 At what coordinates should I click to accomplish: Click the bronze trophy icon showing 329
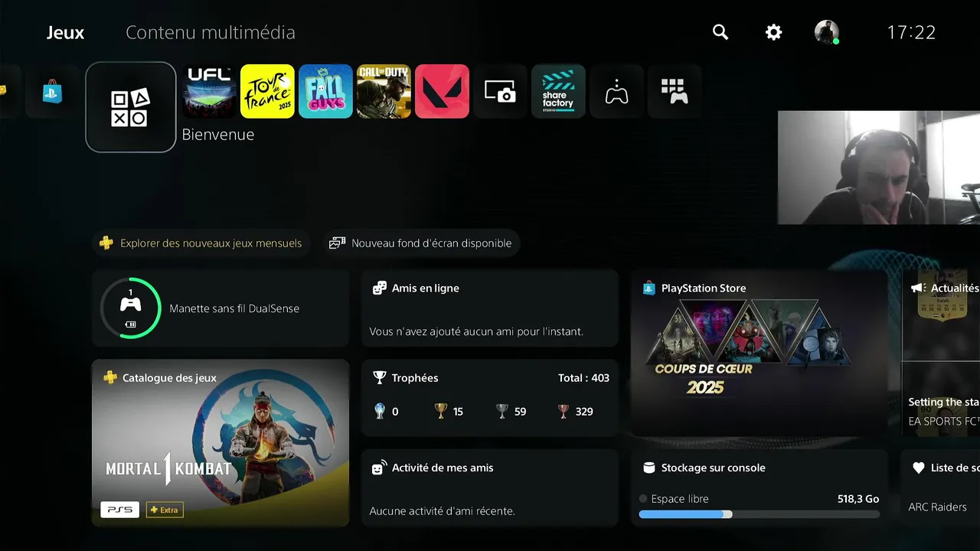pyautogui.click(x=564, y=412)
